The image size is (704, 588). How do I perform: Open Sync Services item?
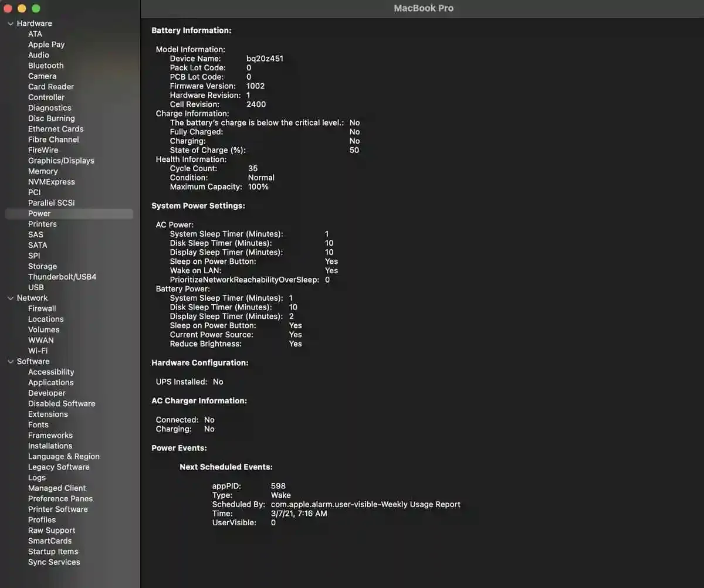coord(54,562)
